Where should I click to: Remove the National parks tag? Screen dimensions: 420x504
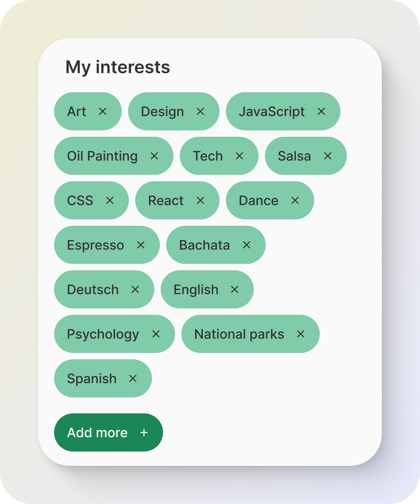click(x=300, y=334)
